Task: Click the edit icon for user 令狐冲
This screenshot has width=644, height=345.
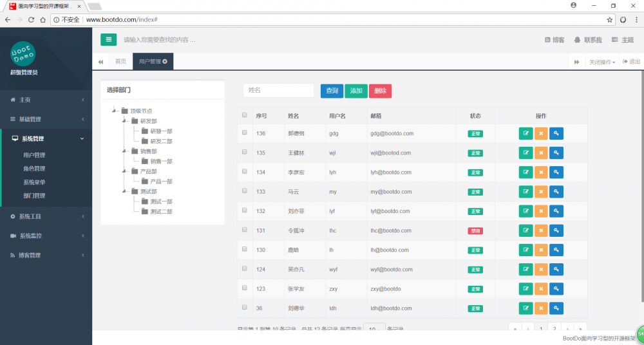Action: [x=526, y=230]
